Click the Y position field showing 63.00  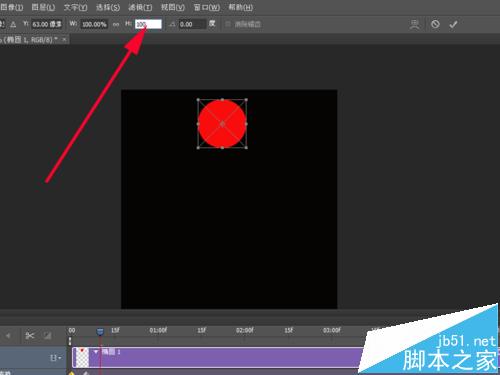coord(47,24)
